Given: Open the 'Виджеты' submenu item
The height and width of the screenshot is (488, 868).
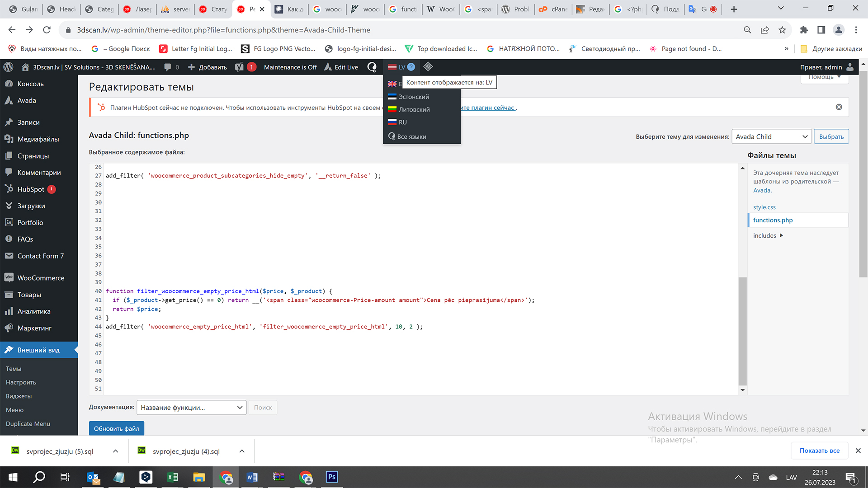Looking at the screenshot, I should [x=19, y=396].
